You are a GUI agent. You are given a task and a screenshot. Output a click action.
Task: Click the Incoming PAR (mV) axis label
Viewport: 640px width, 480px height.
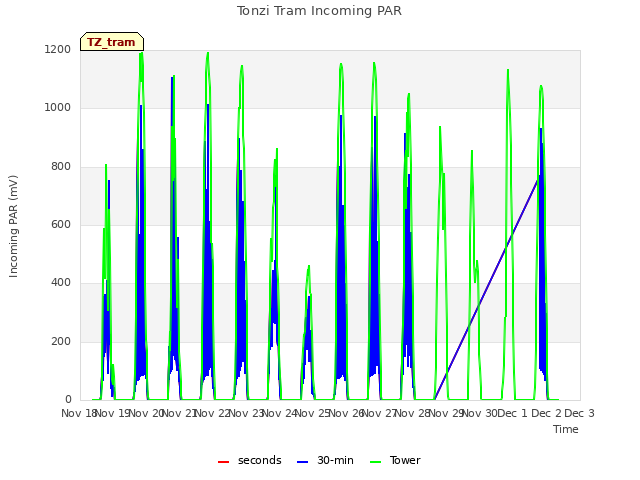[13, 227]
